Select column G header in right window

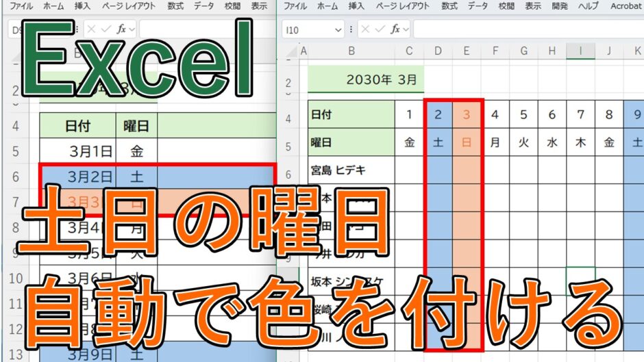click(523, 51)
